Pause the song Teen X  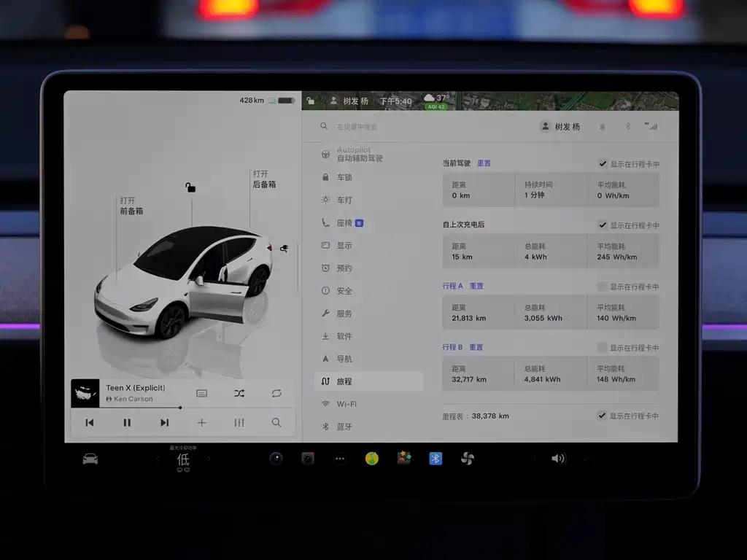(127, 422)
